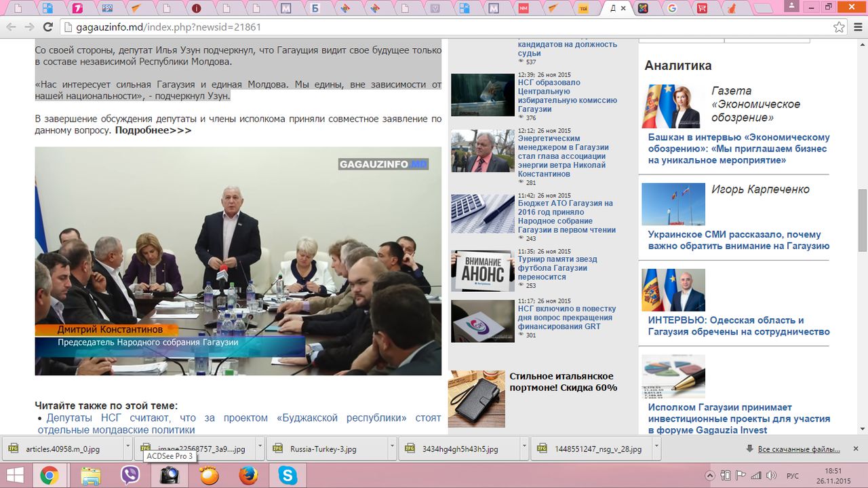Open article Украинское СМИ рассказало about Гагаузию
Screen dimensions: 868x488
pos(738,240)
